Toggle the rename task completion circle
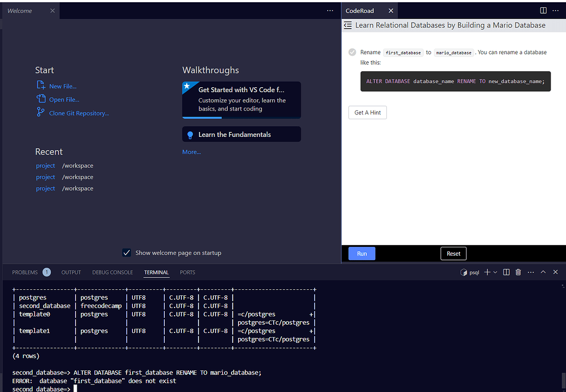566x392 pixels. pos(352,52)
